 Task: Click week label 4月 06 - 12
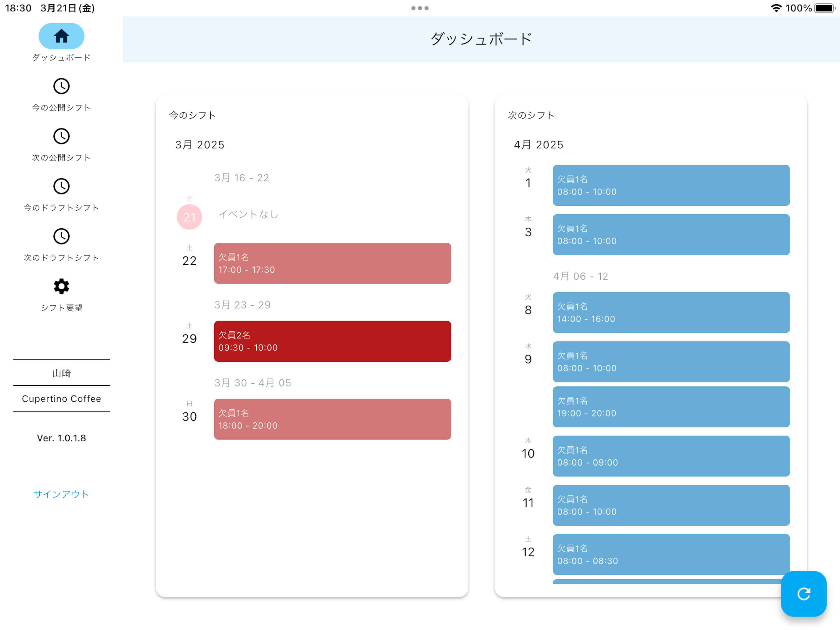[x=581, y=276]
